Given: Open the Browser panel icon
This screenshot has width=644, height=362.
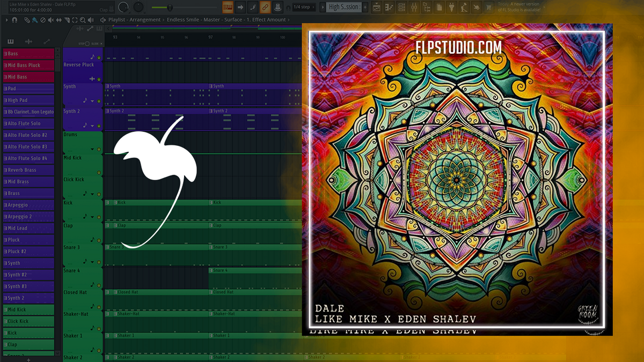Looking at the screenshot, I should pos(427,8).
